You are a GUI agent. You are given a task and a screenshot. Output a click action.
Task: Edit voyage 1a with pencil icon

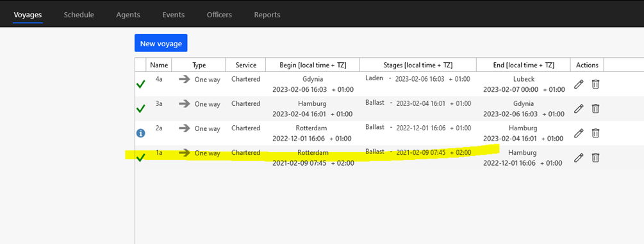tap(579, 157)
